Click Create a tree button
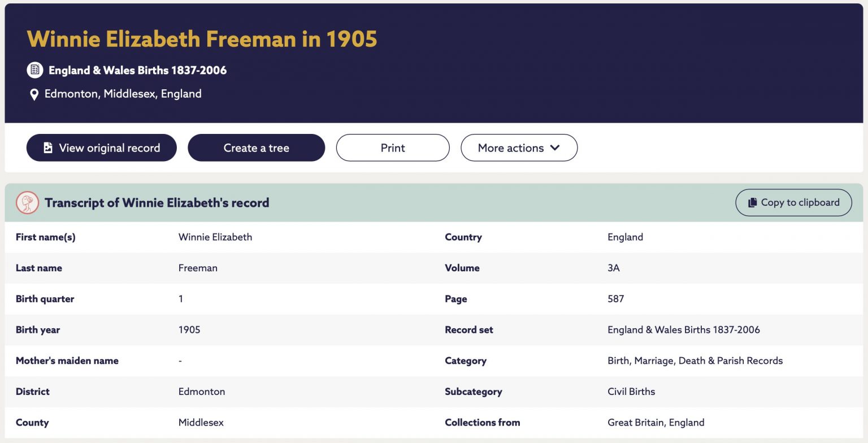 [x=256, y=147]
